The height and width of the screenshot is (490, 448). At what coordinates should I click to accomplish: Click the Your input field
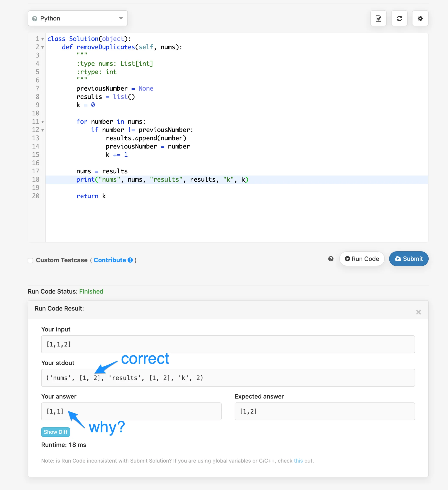pos(228,344)
